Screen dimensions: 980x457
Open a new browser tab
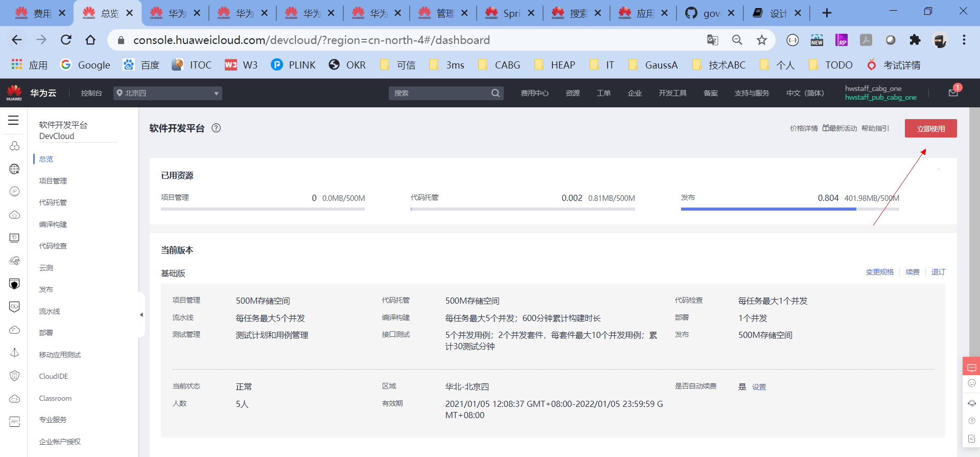827,13
